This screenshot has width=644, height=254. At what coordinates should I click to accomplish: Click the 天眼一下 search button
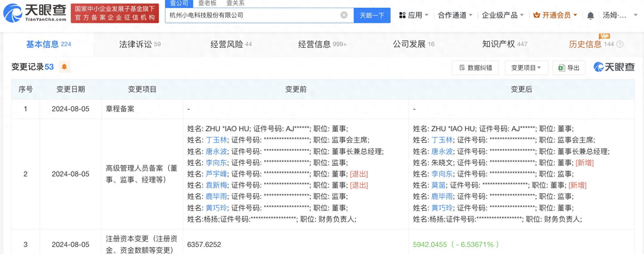coord(372,15)
